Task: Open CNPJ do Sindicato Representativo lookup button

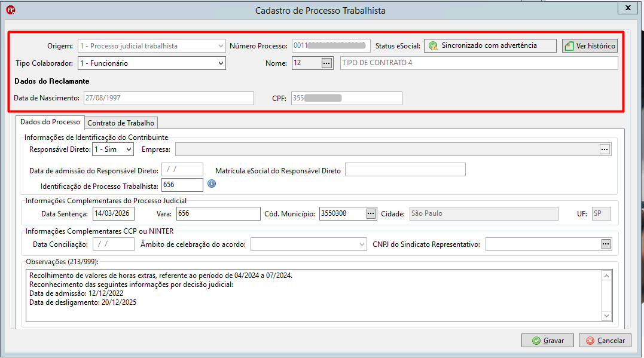Action: coord(606,244)
